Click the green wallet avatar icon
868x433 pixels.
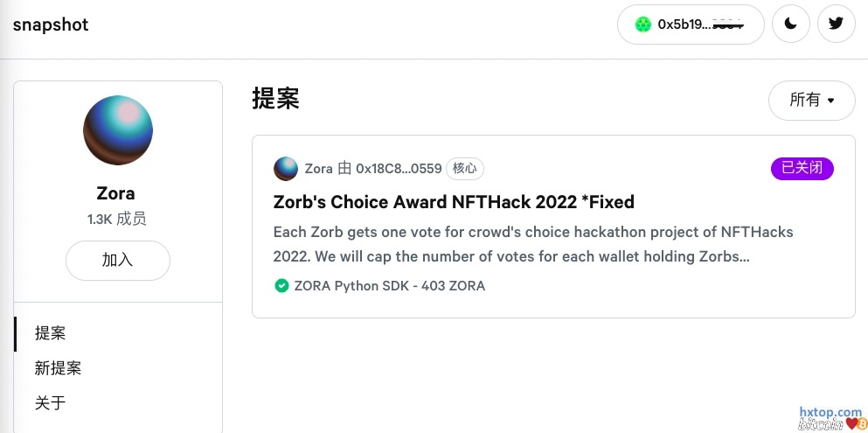pyautogui.click(x=643, y=24)
